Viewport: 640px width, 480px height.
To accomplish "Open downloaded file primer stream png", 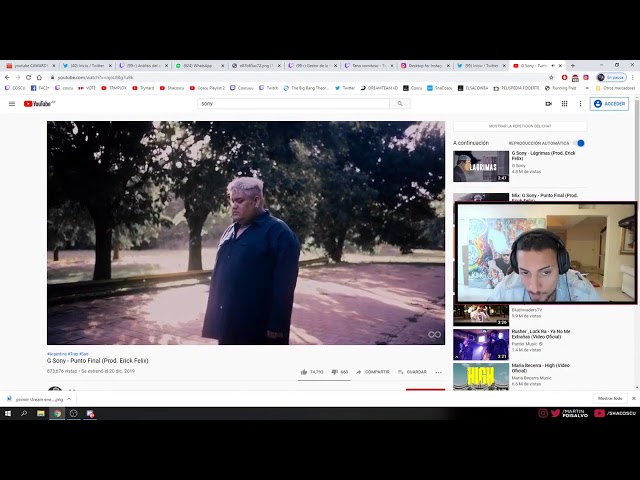I will pyautogui.click(x=35, y=399).
